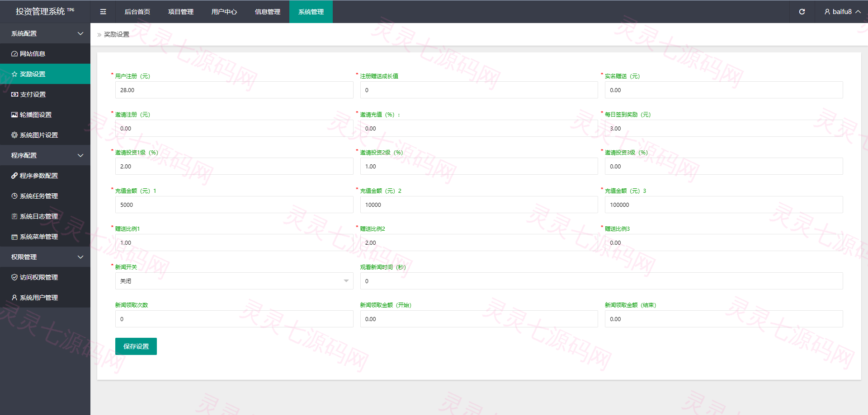Click the 支付设置 payment icon
868x415 pixels.
[14, 94]
